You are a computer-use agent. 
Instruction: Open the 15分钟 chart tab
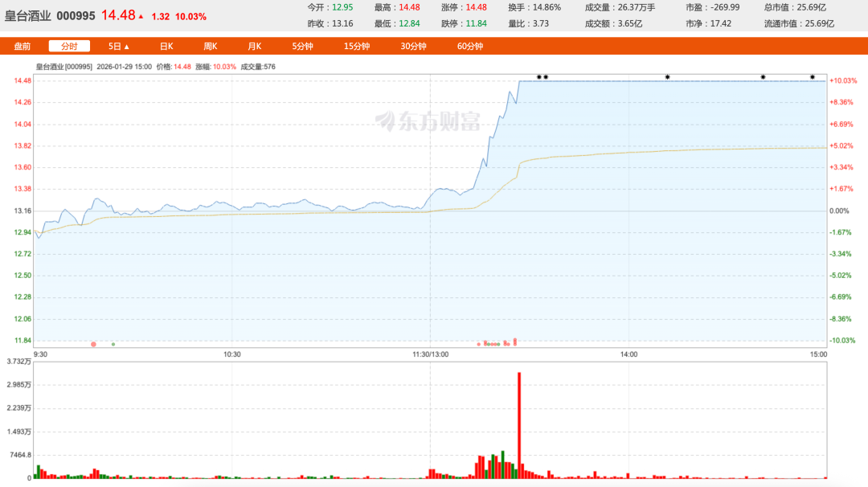357,47
